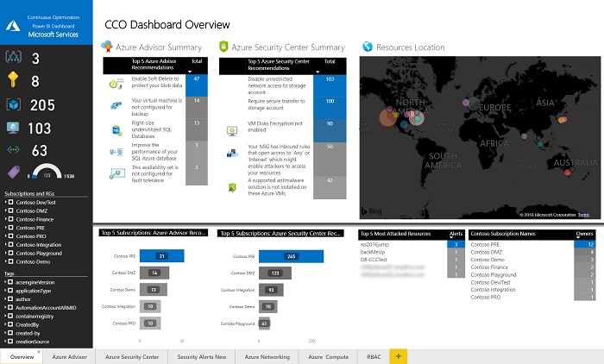The height and width of the screenshot is (364, 604).
Task: Click the blue 47 total cell
Action: tap(197, 85)
